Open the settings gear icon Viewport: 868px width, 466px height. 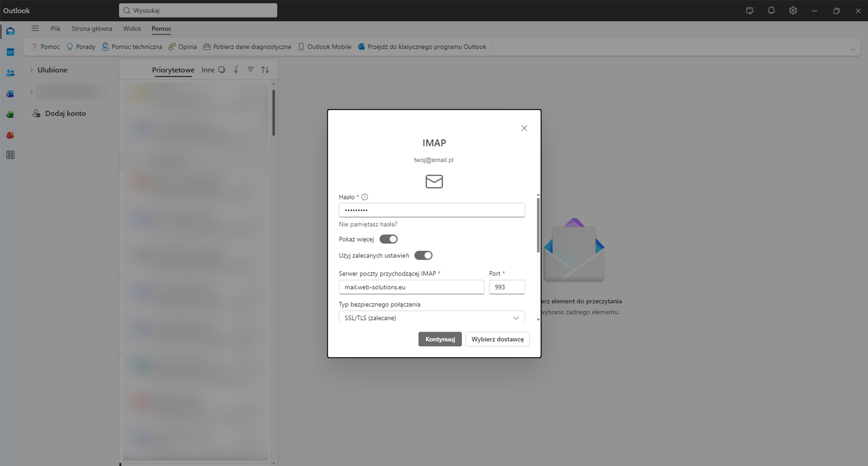(793, 10)
